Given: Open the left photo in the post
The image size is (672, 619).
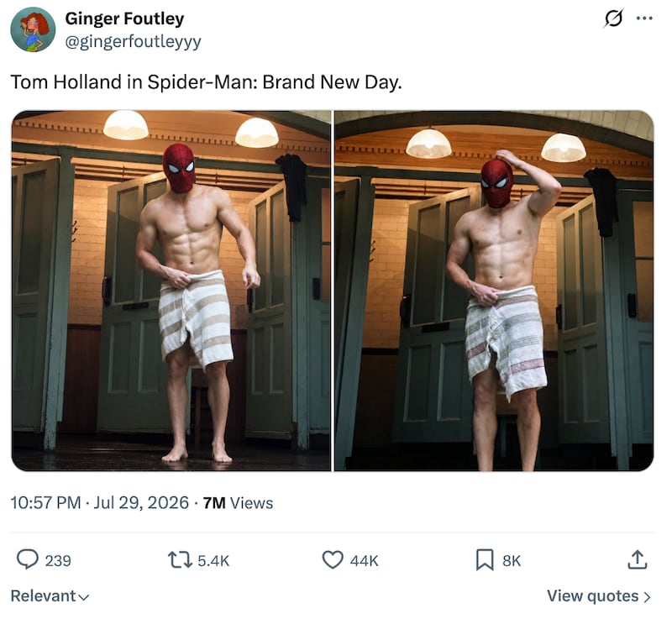Looking at the screenshot, I should [x=171, y=291].
